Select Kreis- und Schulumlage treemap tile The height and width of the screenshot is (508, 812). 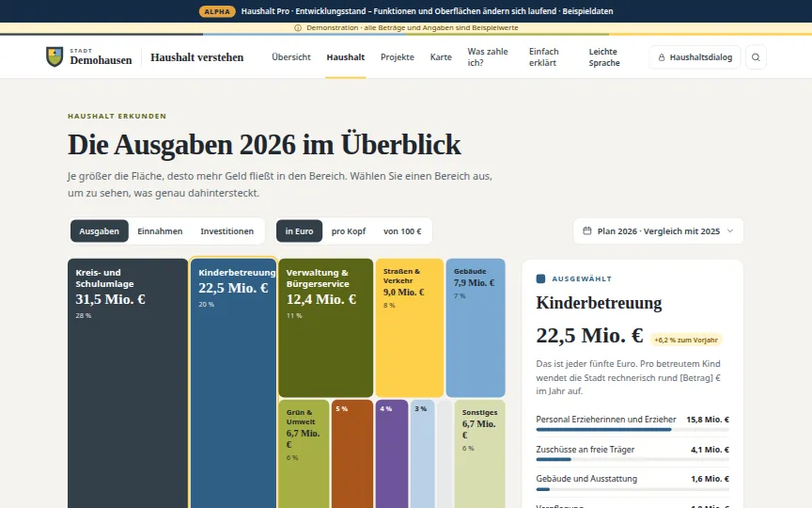pyautogui.click(x=128, y=383)
